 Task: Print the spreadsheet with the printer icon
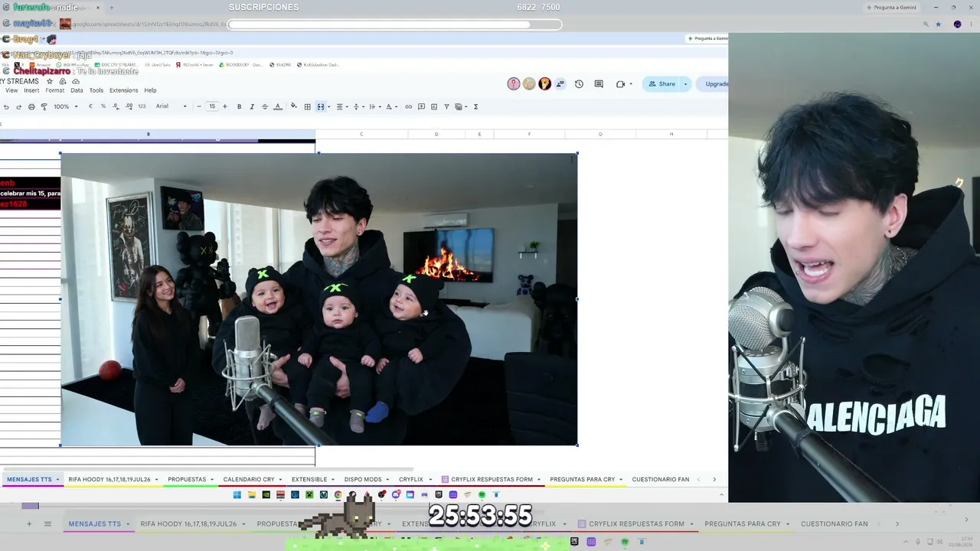coord(31,106)
